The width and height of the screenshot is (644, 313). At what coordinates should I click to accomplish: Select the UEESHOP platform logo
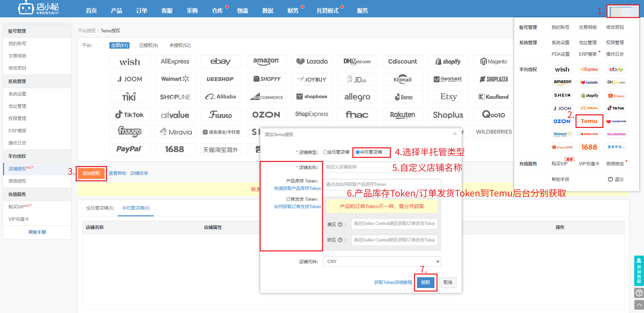point(220,79)
